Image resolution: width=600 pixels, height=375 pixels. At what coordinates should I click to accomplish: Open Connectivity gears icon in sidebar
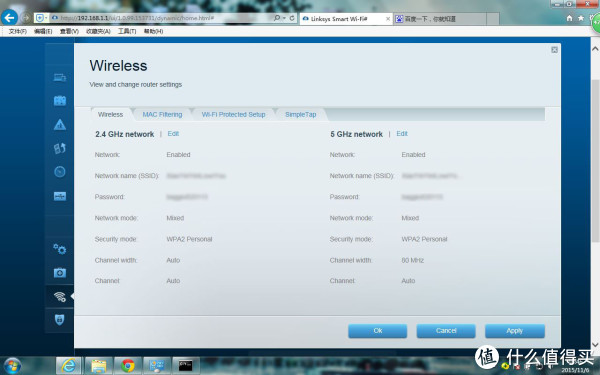click(x=60, y=249)
